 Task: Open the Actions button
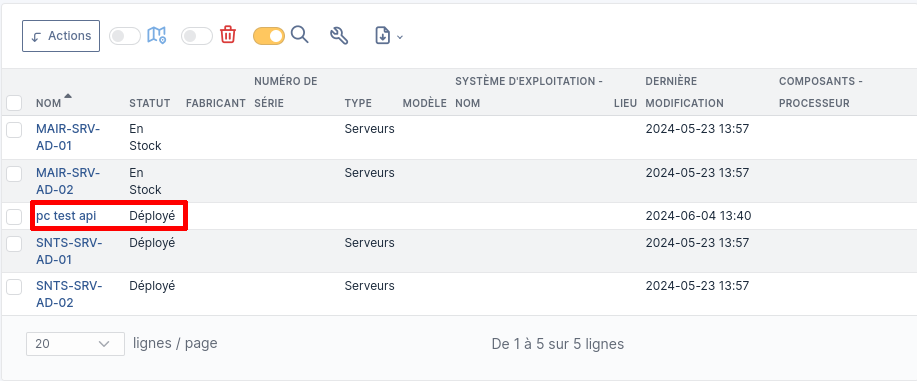point(61,36)
